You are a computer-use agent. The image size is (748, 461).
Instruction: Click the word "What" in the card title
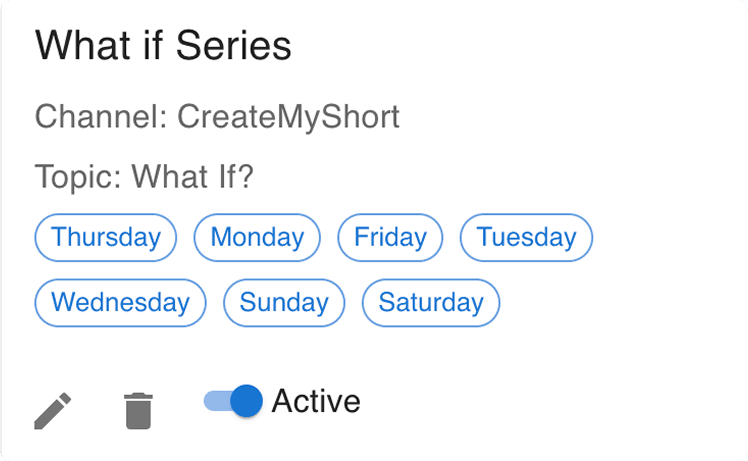pyautogui.click(x=83, y=45)
